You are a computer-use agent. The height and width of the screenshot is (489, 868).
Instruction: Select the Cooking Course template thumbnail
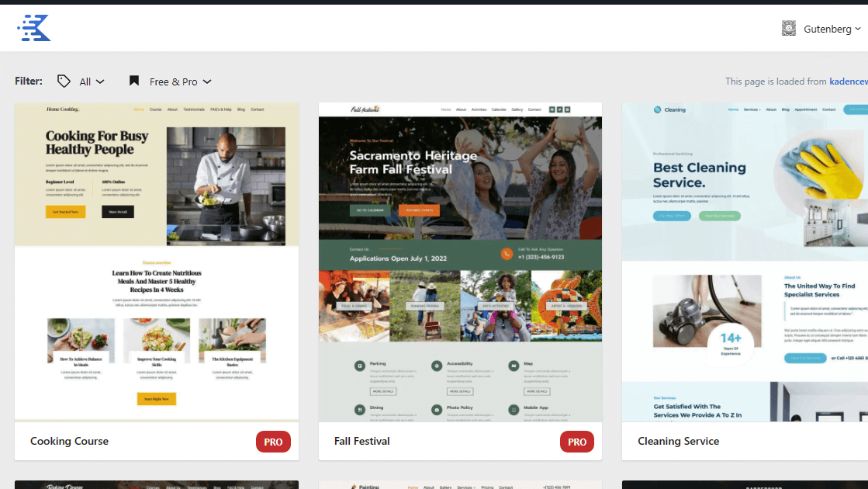click(x=157, y=262)
